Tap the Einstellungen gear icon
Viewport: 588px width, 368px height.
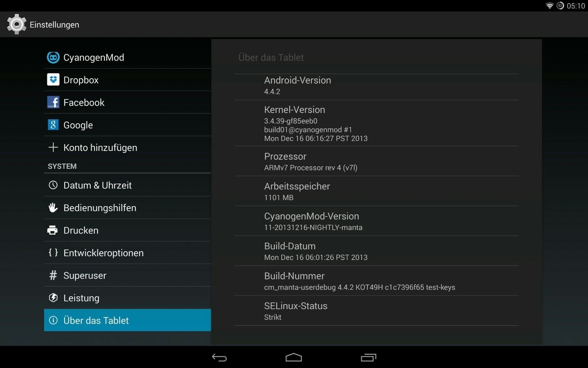point(17,24)
